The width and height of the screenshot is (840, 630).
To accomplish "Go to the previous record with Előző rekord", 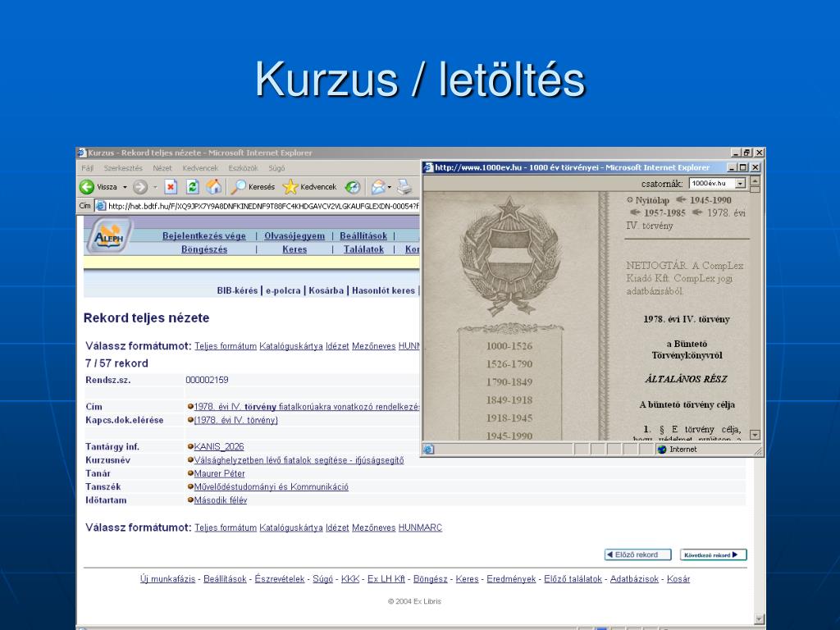I will point(637,555).
